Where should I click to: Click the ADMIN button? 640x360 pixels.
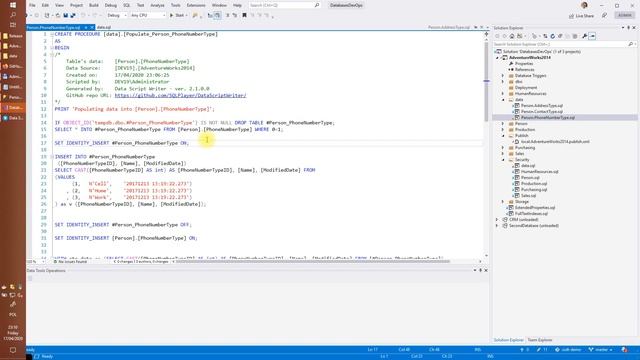[625, 16]
